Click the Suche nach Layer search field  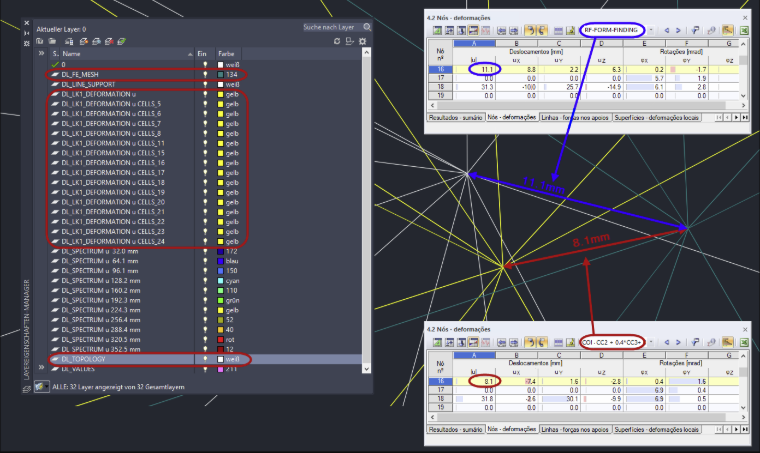pyautogui.click(x=332, y=27)
